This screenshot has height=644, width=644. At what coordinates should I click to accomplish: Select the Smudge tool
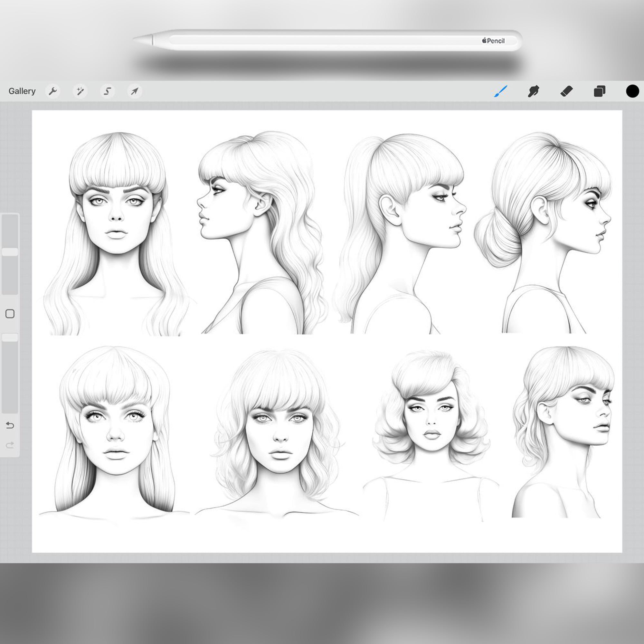click(534, 91)
